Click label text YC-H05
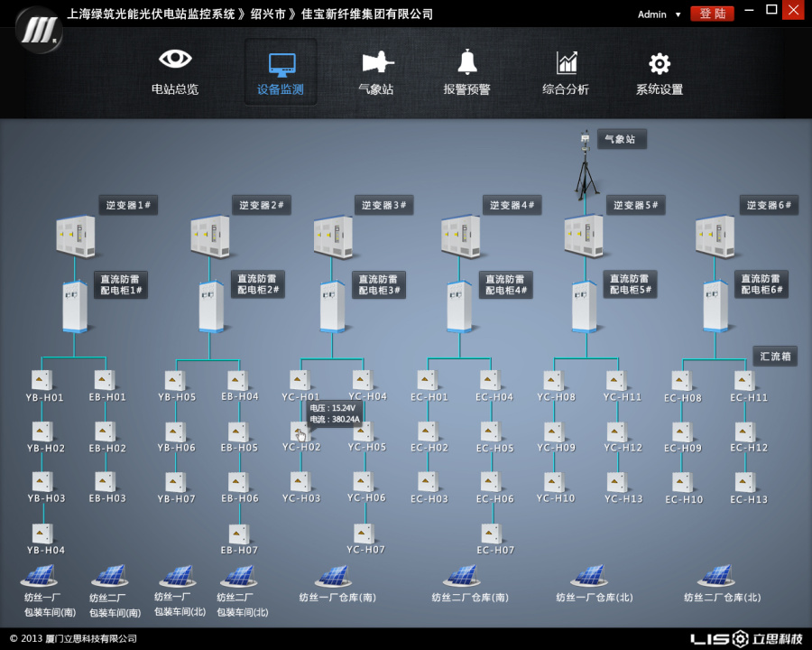The image size is (812, 650). click(366, 447)
